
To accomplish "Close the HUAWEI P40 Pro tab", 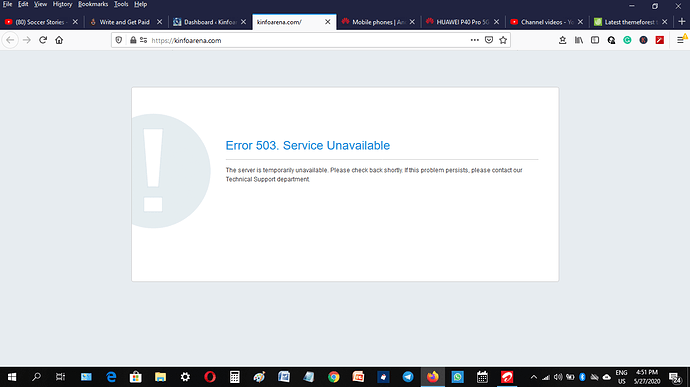I will pos(496,22).
